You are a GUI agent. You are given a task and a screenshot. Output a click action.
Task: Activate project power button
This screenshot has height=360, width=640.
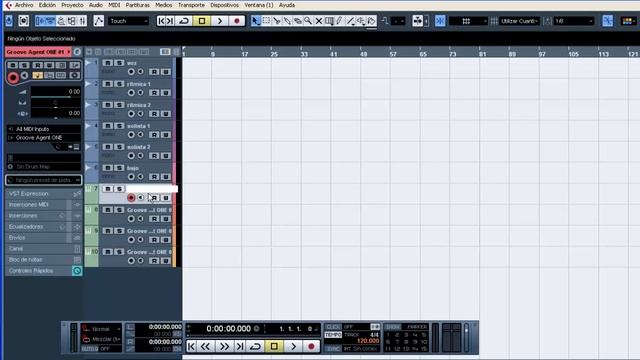coord(9,21)
